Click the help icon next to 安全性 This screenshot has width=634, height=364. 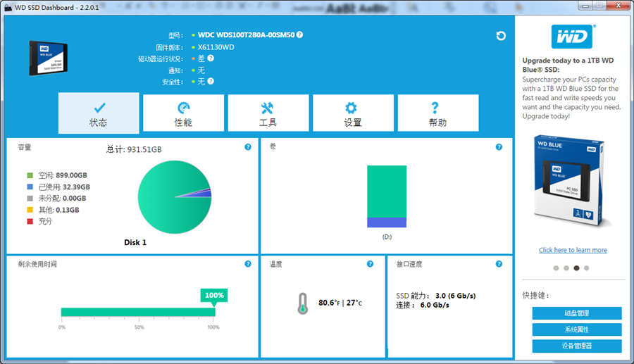(211, 82)
